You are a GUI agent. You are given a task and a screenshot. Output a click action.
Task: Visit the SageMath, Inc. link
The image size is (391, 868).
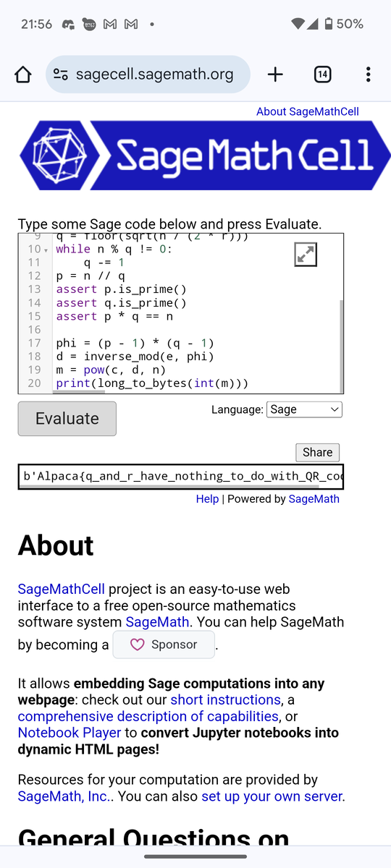pos(65,796)
